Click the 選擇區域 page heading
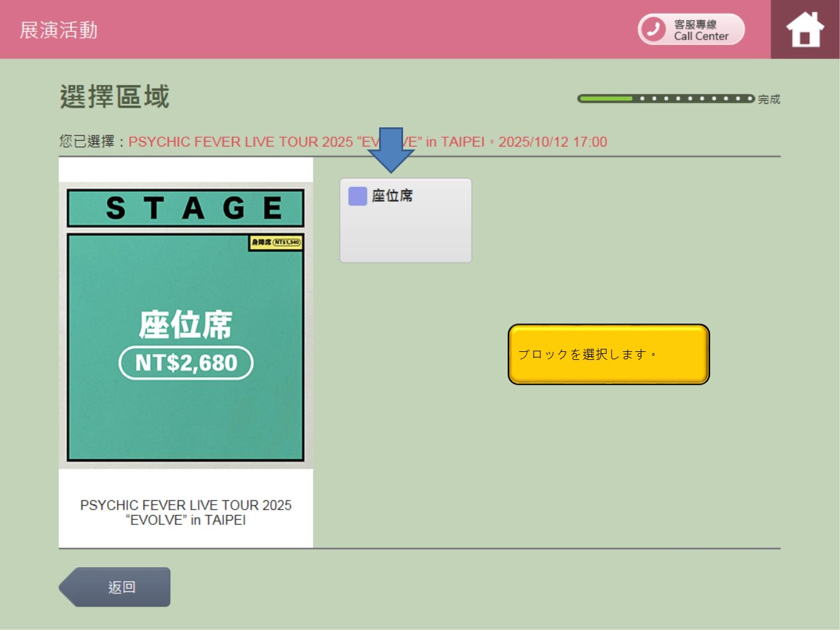 [114, 97]
